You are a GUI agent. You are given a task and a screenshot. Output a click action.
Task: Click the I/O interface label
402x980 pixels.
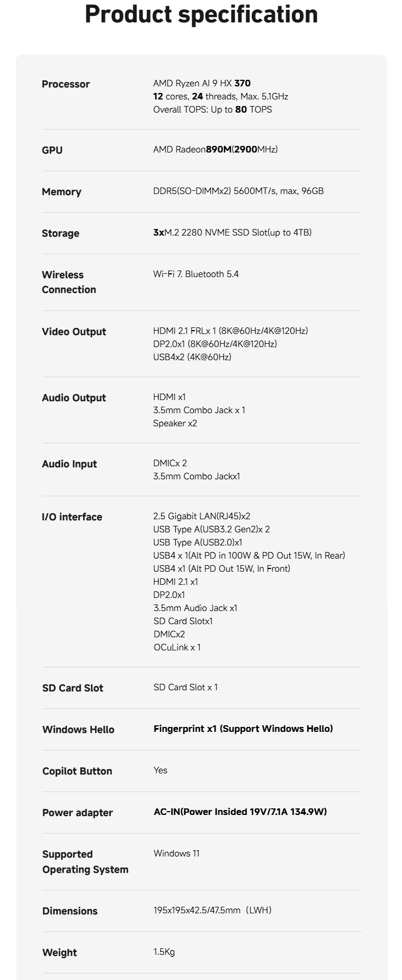click(72, 517)
